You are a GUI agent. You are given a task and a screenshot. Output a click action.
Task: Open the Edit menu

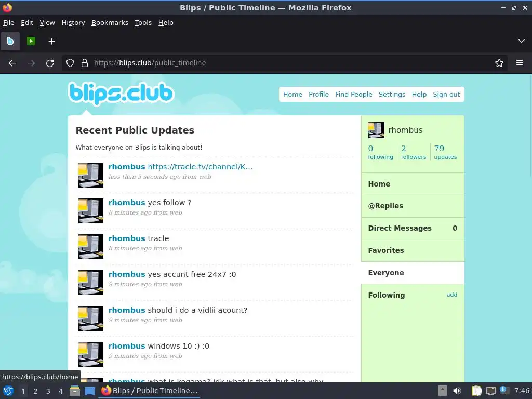coord(27,23)
